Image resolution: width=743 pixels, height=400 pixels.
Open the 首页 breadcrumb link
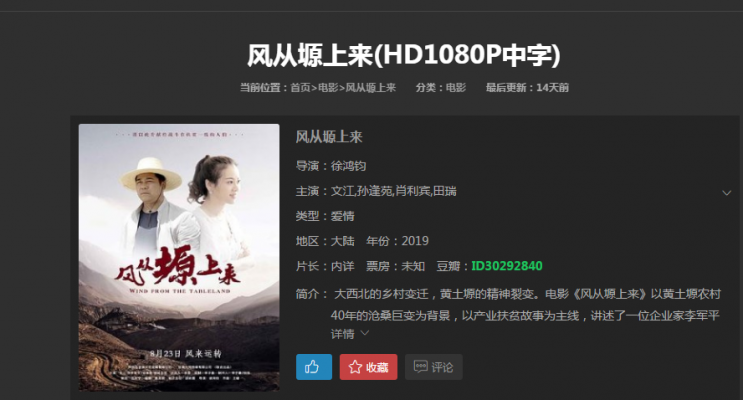pyautogui.click(x=300, y=88)
